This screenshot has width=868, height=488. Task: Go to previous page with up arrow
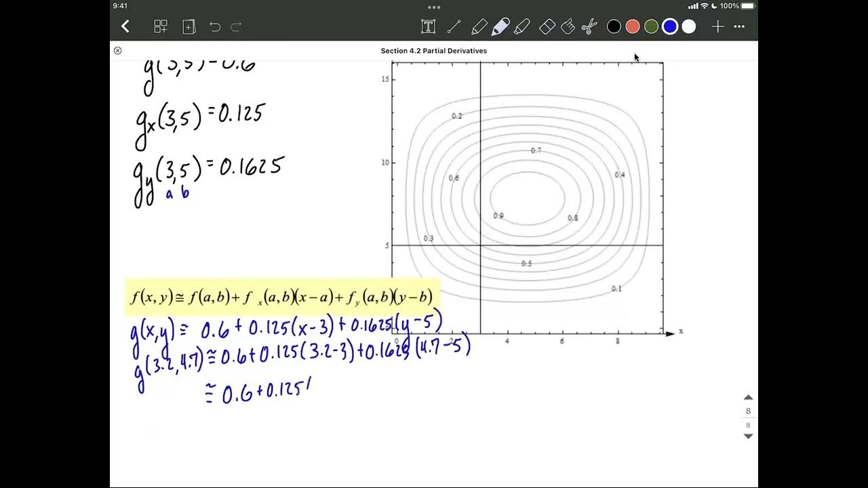click(x=749, y=397)
